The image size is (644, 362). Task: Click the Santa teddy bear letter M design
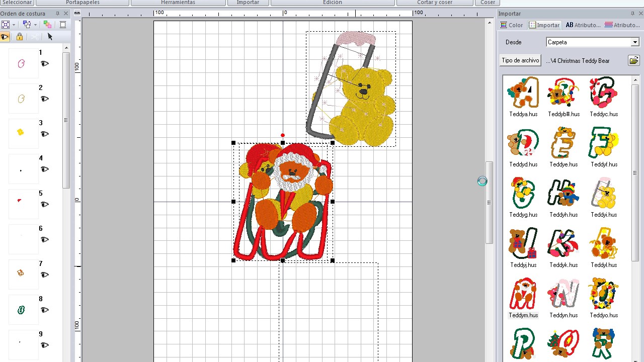click(x=283, y=202)
